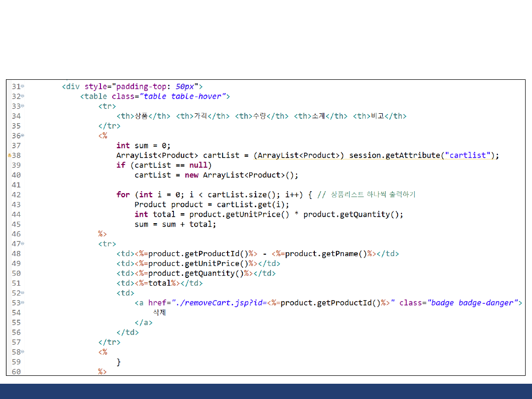
Task: Click the warning marker on line 38
Action: point(9,155)
